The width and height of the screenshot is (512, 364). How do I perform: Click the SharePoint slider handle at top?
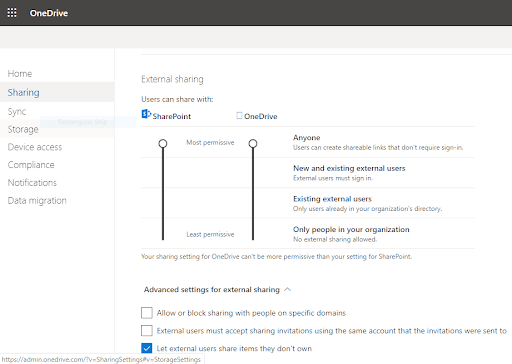[x=163, y=144]
